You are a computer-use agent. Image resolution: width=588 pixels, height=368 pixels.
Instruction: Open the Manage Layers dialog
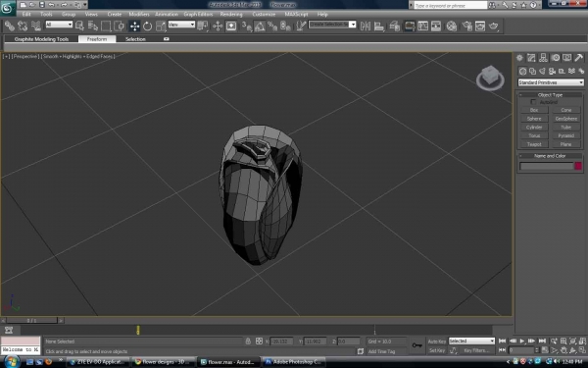(395, 26)
